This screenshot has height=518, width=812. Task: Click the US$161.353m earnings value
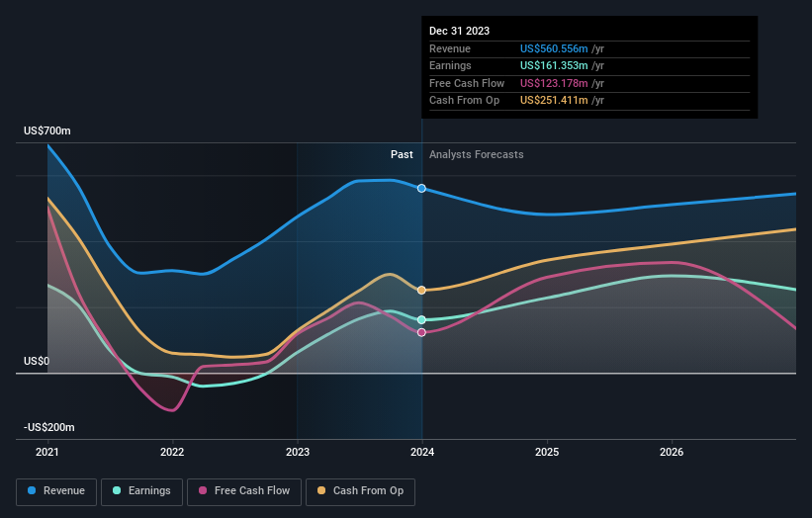pos(554,65)
